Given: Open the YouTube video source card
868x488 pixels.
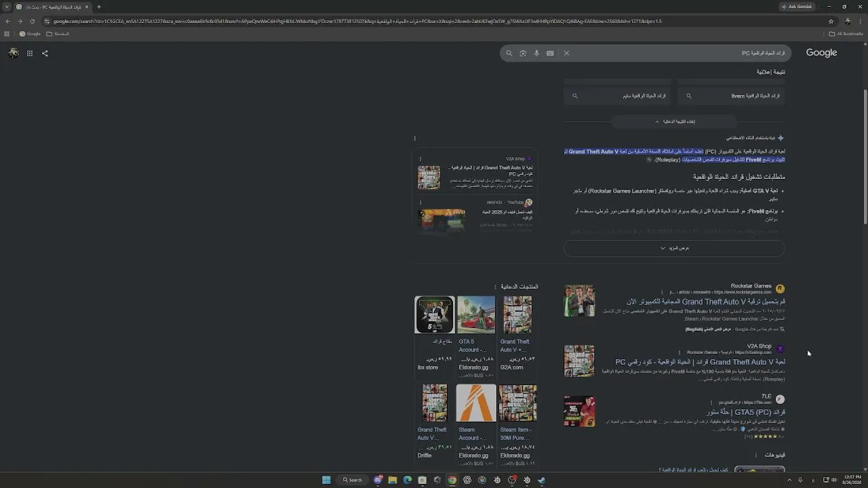Looking at the screenshot, I should pos(475,215).
